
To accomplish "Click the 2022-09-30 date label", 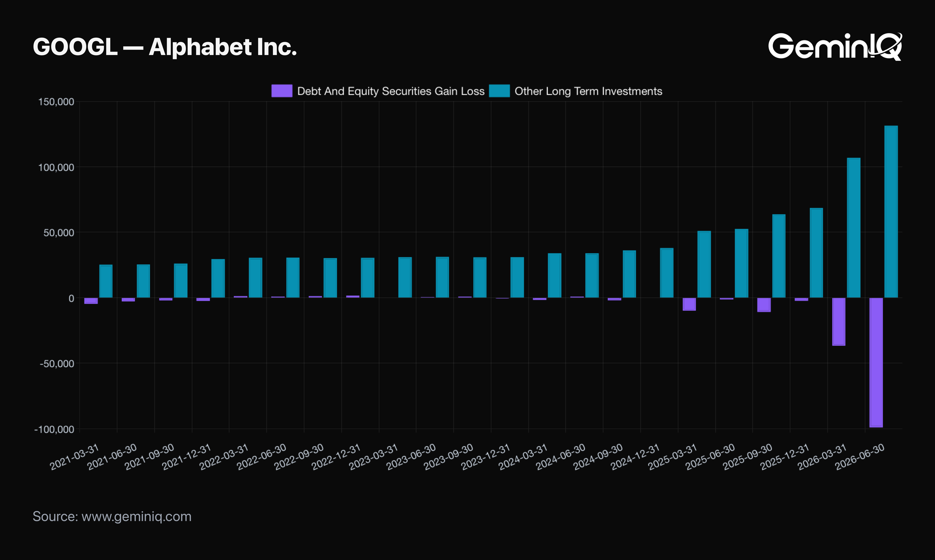I will click(299, 457).
